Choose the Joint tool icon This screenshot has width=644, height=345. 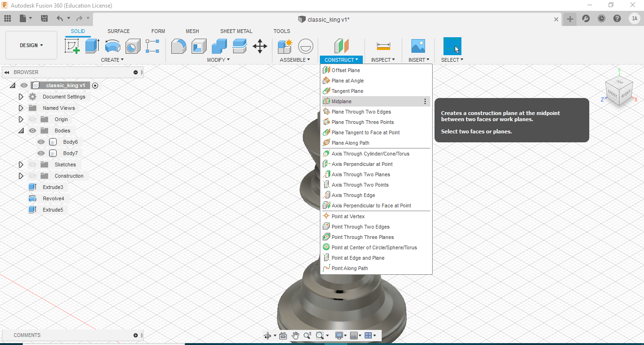tap(306, 46)
